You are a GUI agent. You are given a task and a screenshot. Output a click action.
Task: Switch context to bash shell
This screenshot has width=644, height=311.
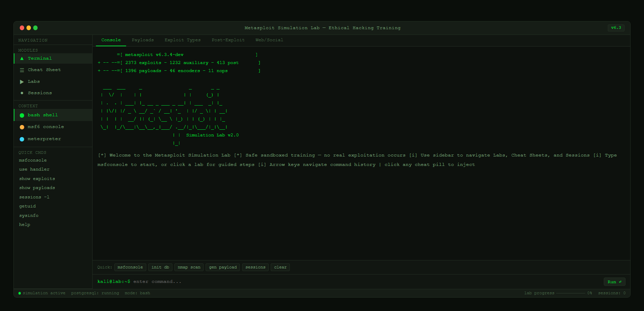click(x=53, y=115)
